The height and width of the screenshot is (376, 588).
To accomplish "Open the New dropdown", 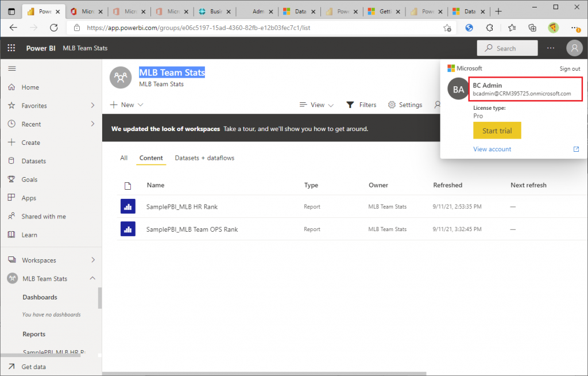I will pos(127,105).
